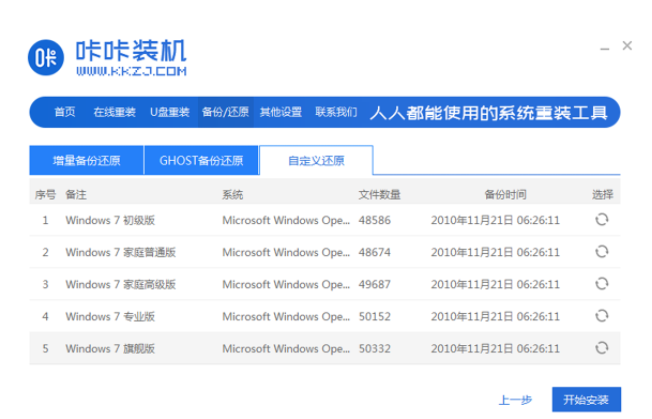Click the system name in row 3

click(286, 284)
